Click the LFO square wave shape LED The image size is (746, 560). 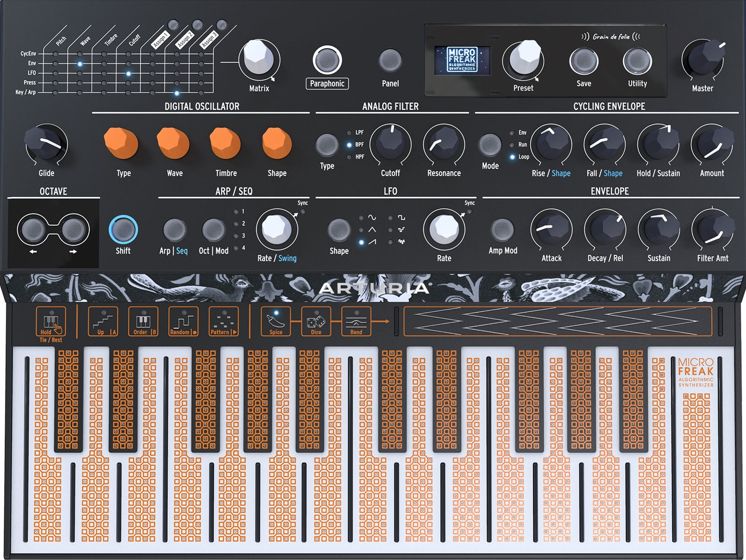[390, 218]
